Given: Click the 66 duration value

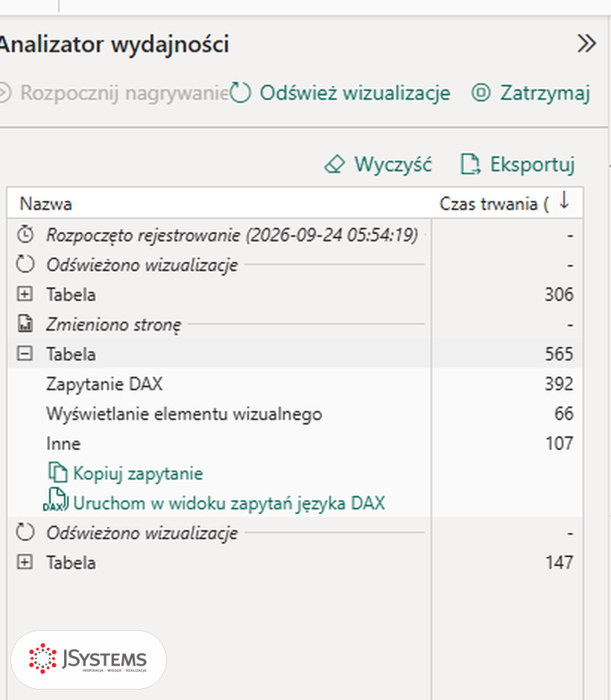Looking at the screenshot, I should (x=563, y=414).
